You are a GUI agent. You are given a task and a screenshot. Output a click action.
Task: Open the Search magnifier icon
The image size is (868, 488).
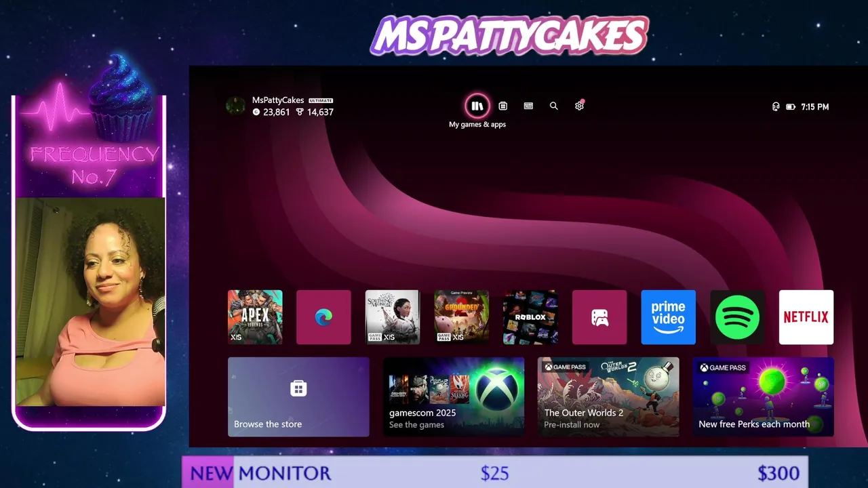554,106
